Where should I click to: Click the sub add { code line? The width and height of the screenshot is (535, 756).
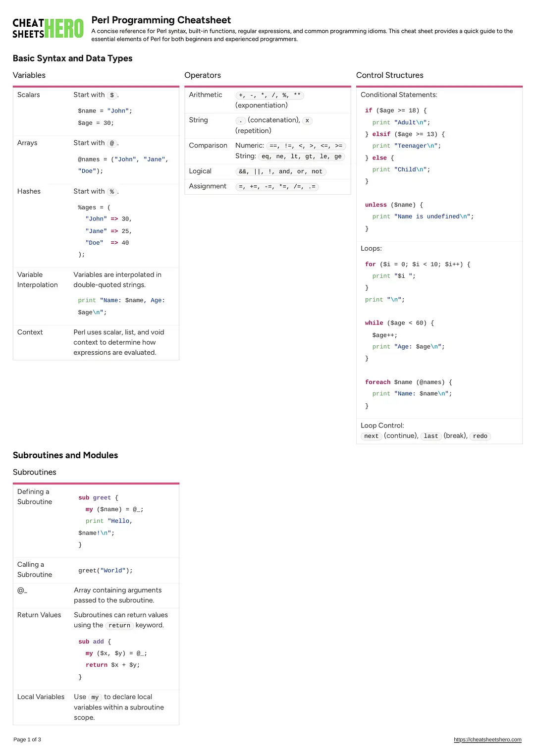pos(95,642)
